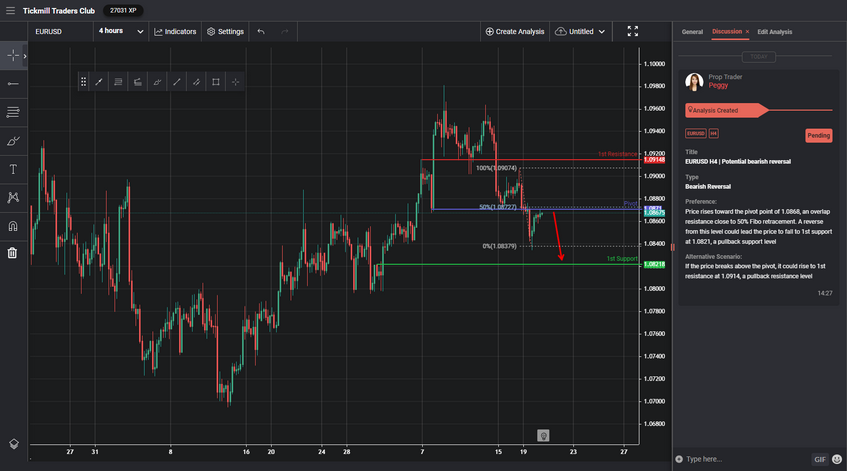Select the horizontal line drawing tool
Image resolution: width=847 pixels, height=471 pixels.
[13, 84]
